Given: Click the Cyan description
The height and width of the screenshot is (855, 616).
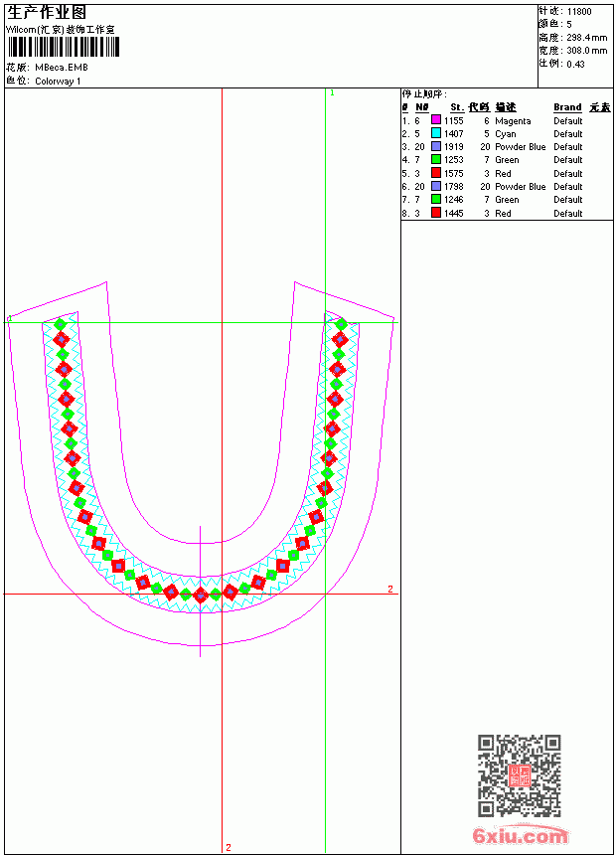Looking at the screenshot, I should coord(506,134).
